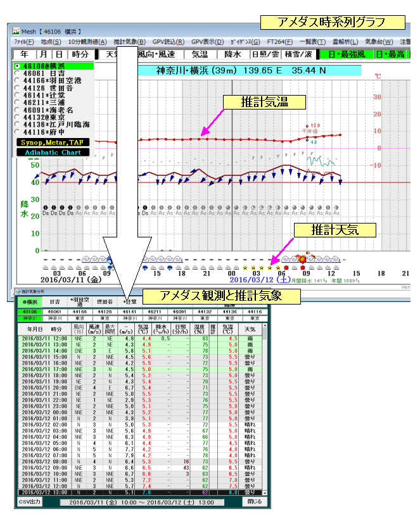Click the Mesh app icon in title bar
The height and width of the screenshot is (516, 420).
click(x=16, y=31)
